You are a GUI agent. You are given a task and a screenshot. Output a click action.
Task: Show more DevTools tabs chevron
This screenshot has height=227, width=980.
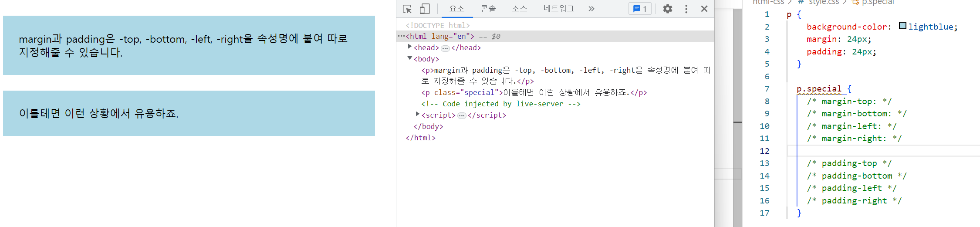pos(591,9)
